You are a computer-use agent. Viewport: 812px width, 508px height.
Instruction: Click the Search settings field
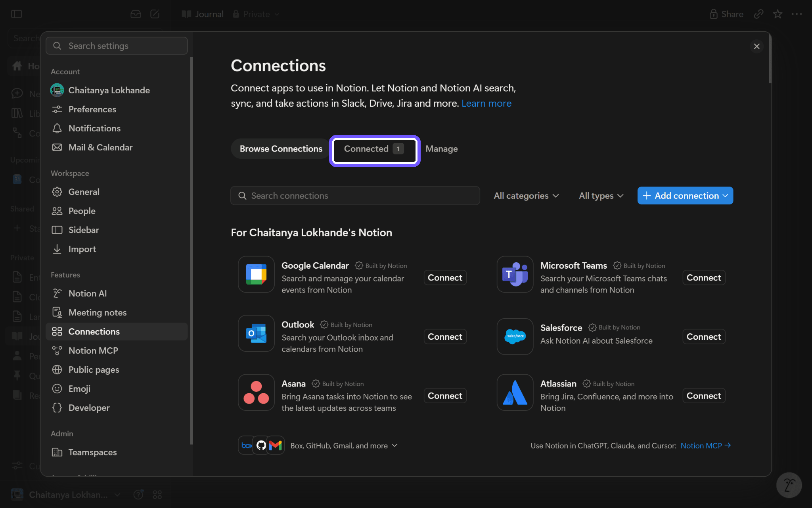[x=117, y=46]
